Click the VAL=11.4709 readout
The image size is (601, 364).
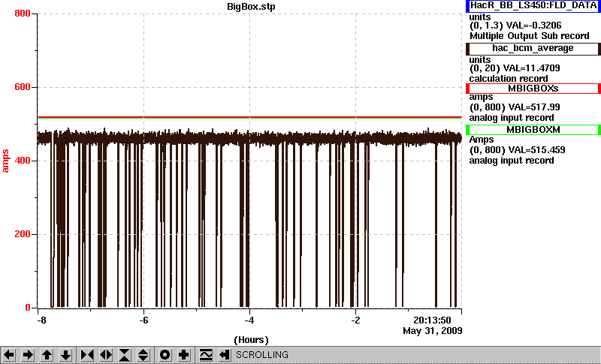tap(533, 68)
